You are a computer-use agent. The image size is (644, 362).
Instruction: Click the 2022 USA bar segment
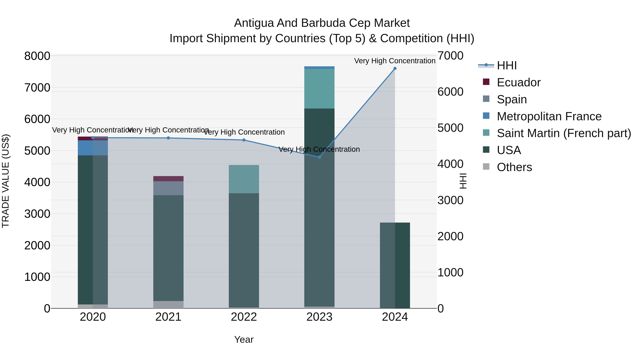click(x=244, y=250)
